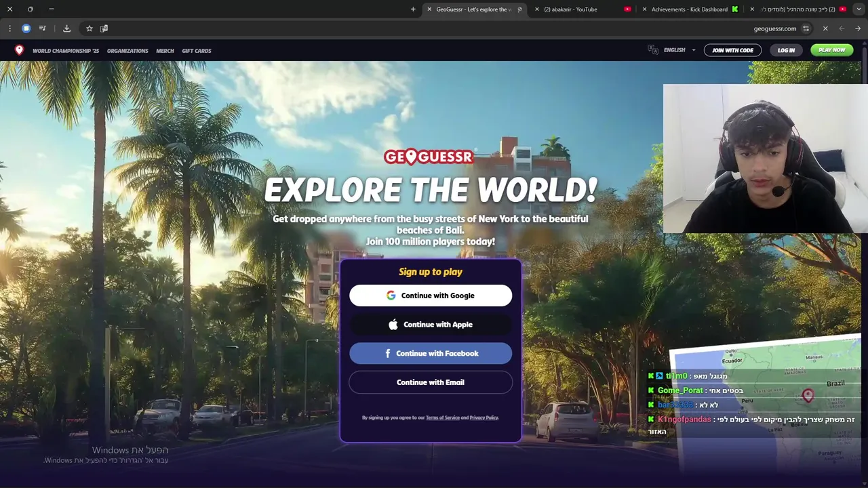Click the site information icon beside geoguessr.com
868x488 pixels.
pos(806,28)
